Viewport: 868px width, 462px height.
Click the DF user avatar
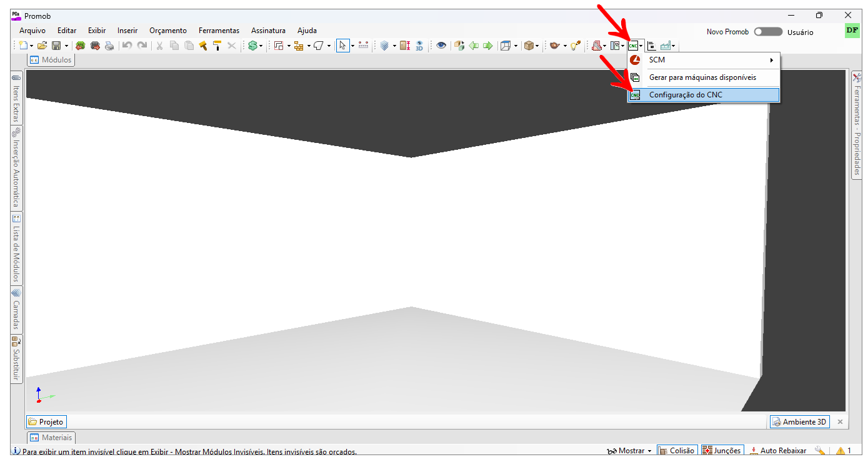[x=852, y=30]
